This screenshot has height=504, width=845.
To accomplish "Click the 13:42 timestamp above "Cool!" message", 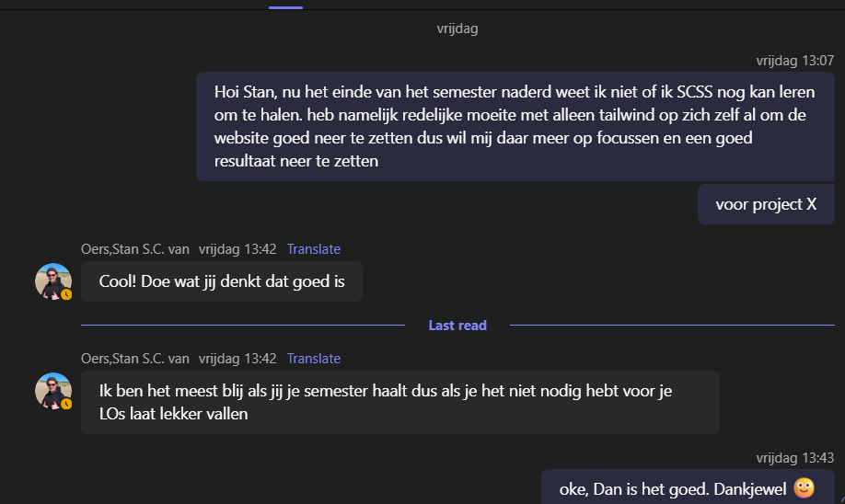I will [237, 249].
